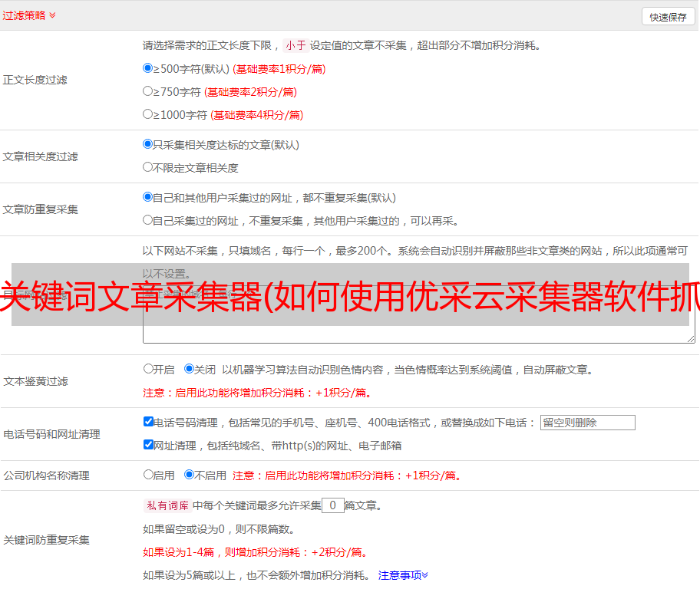Select ≥500字符(默认) length option
This screenshot has width=700, height=589.
point(148,68)
